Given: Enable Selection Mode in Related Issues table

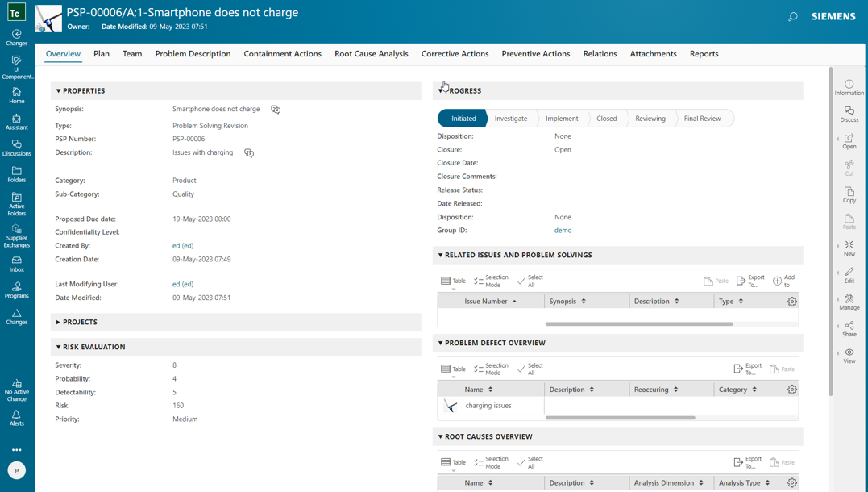Looking at the screenshot, I should [x=492, y=280].
